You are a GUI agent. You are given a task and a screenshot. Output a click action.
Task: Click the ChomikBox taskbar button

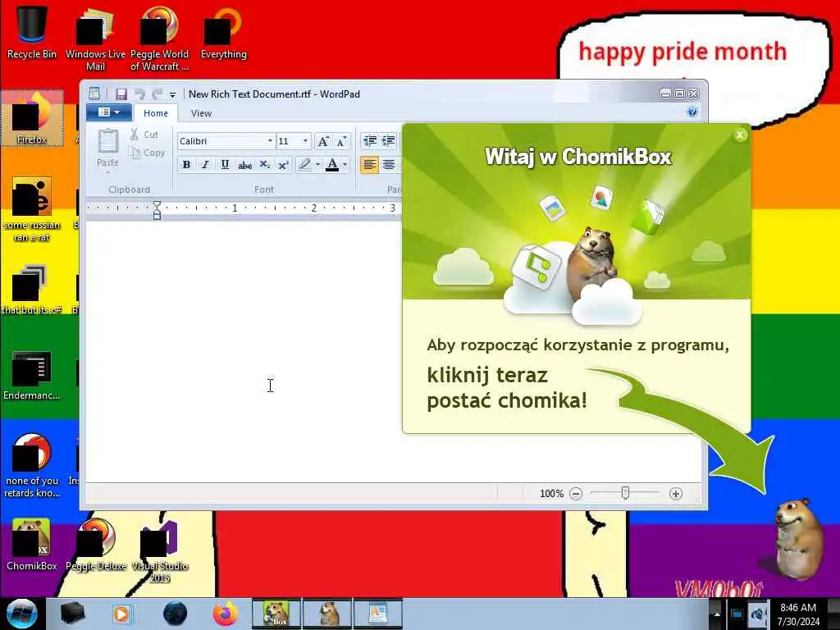pyautogui.click(x=276, y=614)
